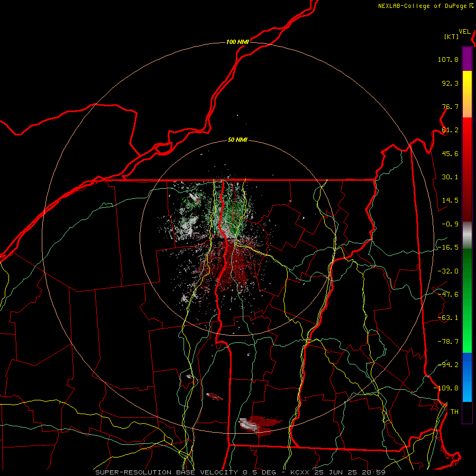Click the VEL legend title

point(464,32)
